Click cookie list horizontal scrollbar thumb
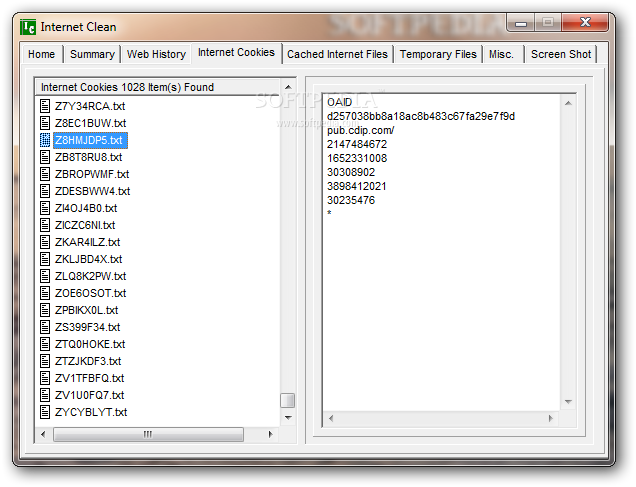636x487 pixels. pyautogui.click(x=148, y=435)
